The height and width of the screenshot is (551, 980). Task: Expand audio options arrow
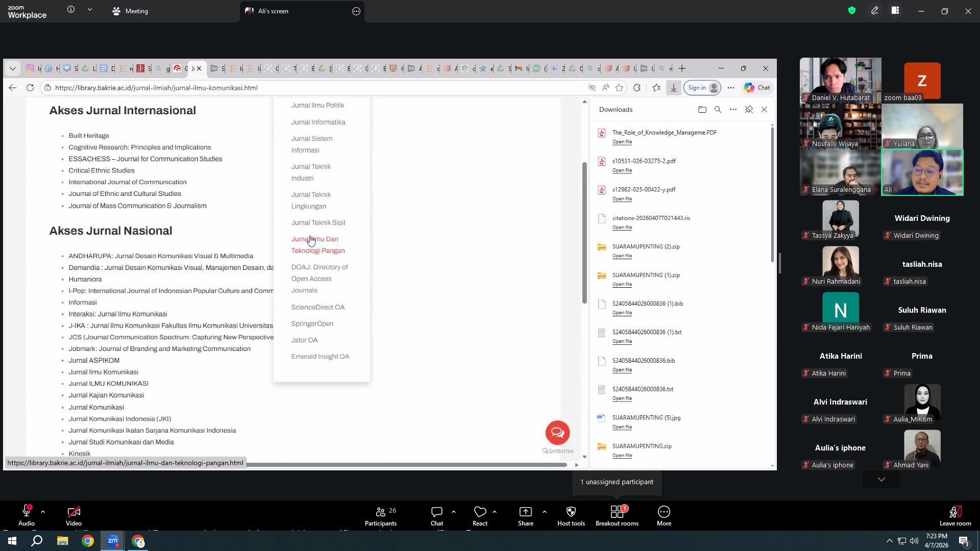tap(43, 511)
